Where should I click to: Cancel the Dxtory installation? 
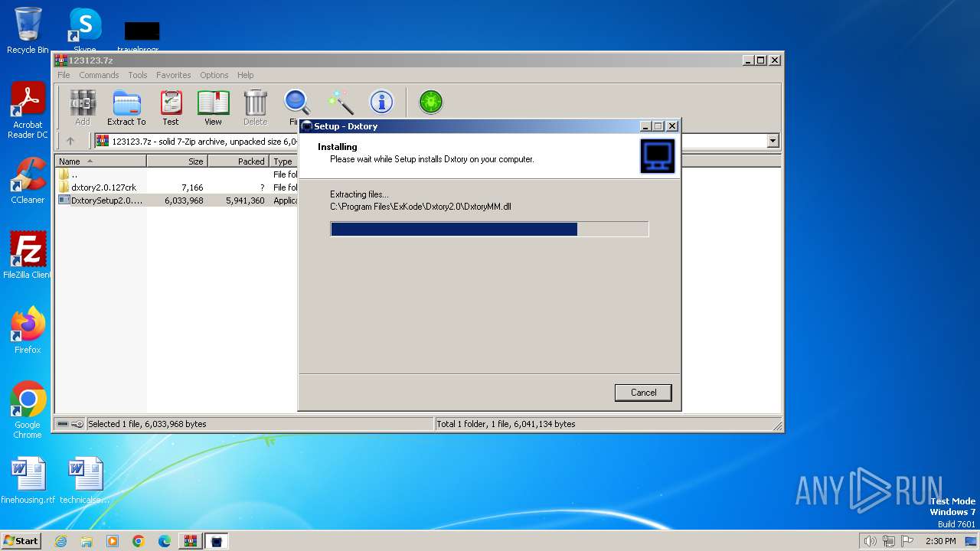(643, 393)
